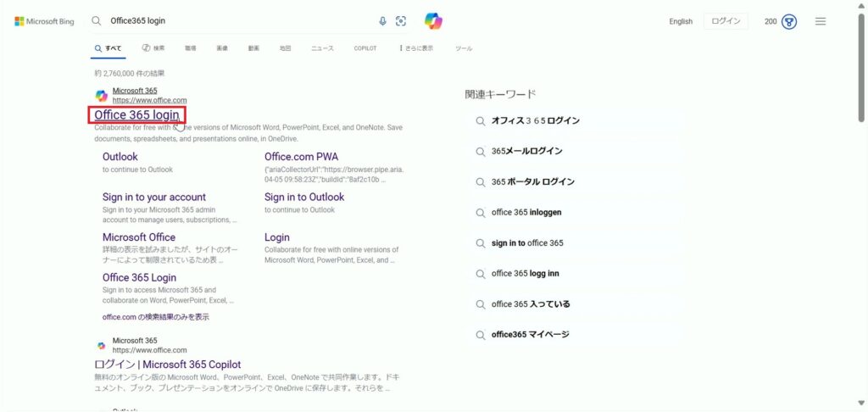Switch to the ニュース tab
The image size is (868, 412).
click(322, 48)
